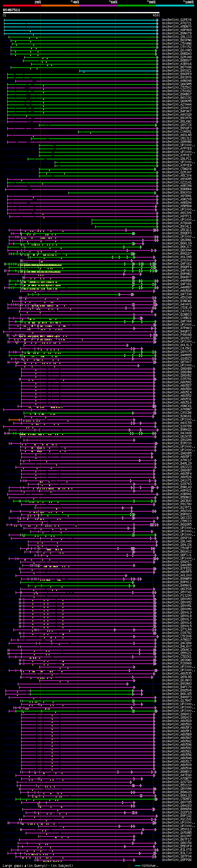Select the UniRef100_B9S9Z1 label

[x=177, y=71]
